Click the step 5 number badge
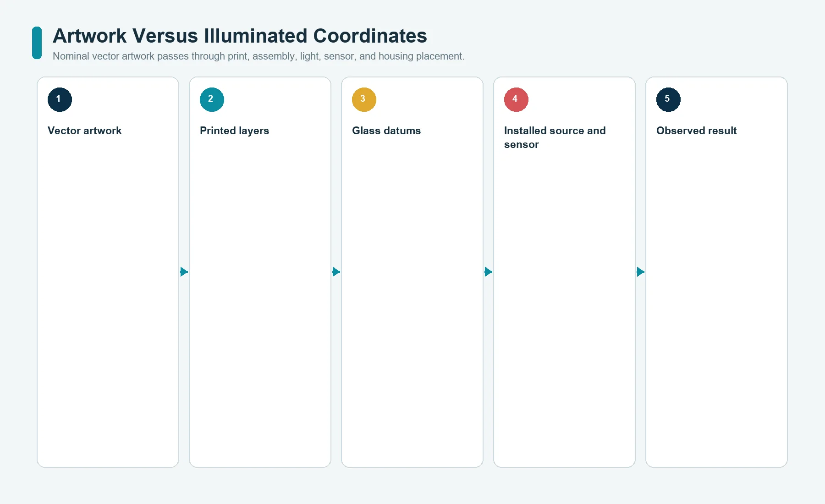This screenshot has width=825, height=504. pyautogui.click(x=668, y=99)
